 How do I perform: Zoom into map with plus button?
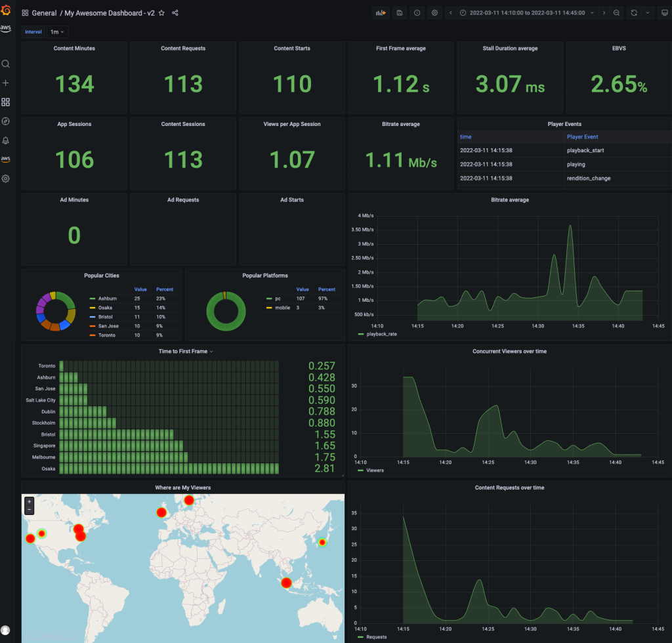click(29, 501)
